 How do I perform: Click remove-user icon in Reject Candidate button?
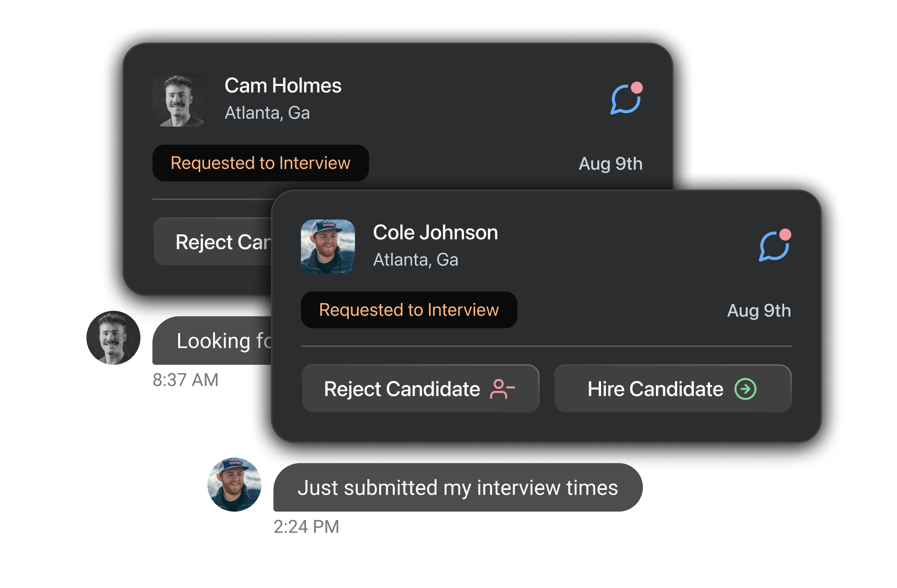(502, 389)
